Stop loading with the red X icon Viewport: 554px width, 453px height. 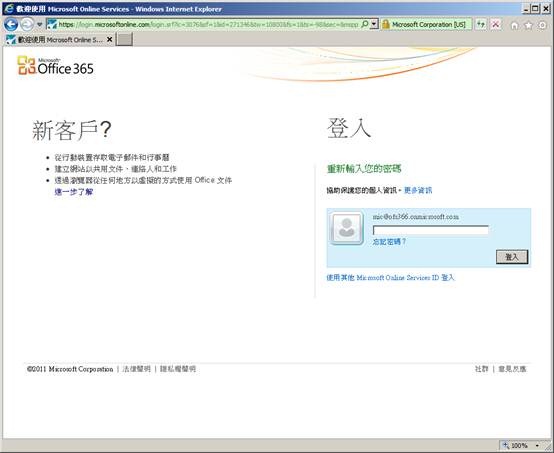pos(496,24)
